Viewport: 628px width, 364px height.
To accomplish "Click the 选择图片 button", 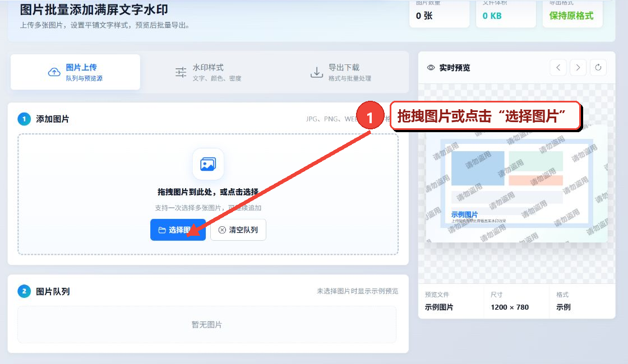I will (x=178, y=230).
